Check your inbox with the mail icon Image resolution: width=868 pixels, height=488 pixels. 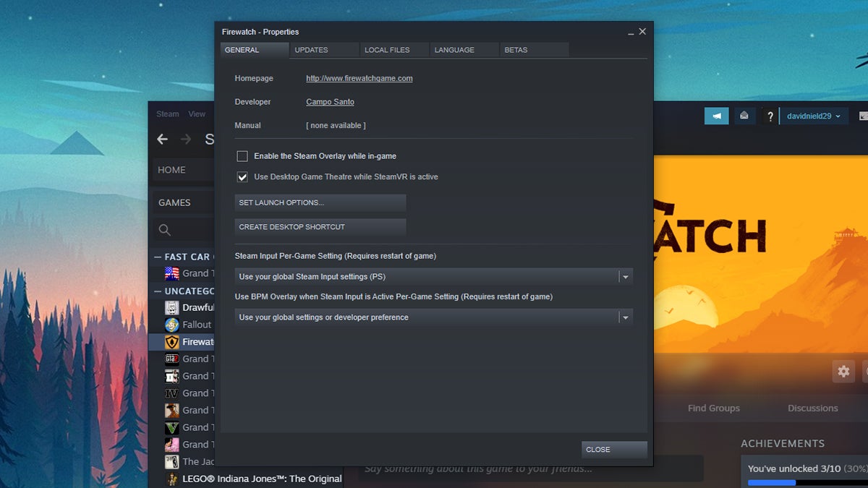[744, 116]
